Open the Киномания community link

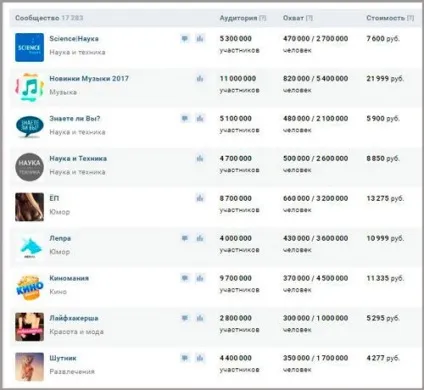pyautogui.click(x=69, y=278)
